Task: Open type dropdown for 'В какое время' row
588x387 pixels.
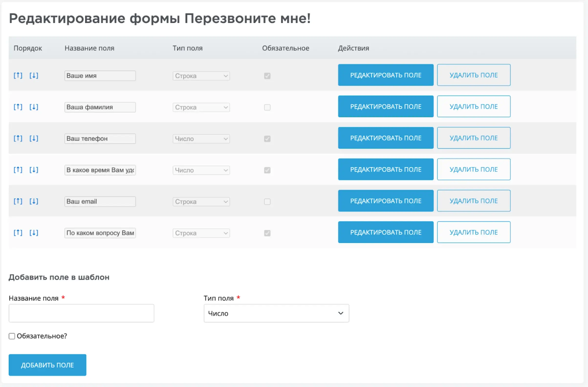Action: pos(201,170)
